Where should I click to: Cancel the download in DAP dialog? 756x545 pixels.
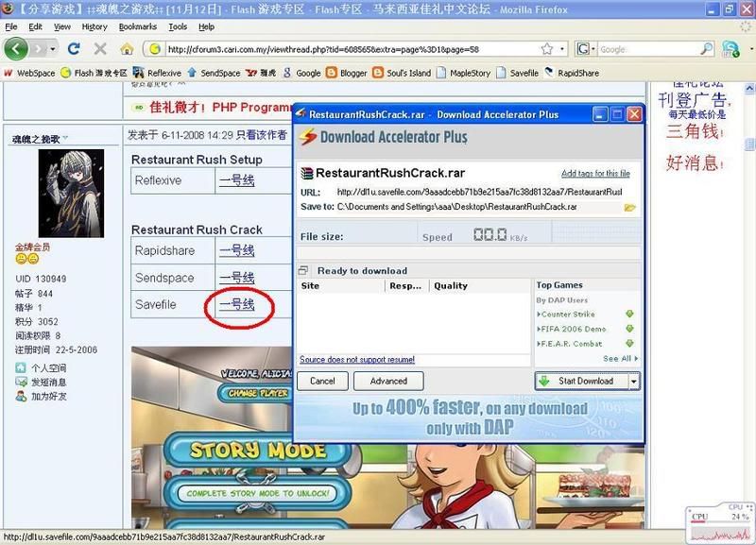[x=322, y=382]
